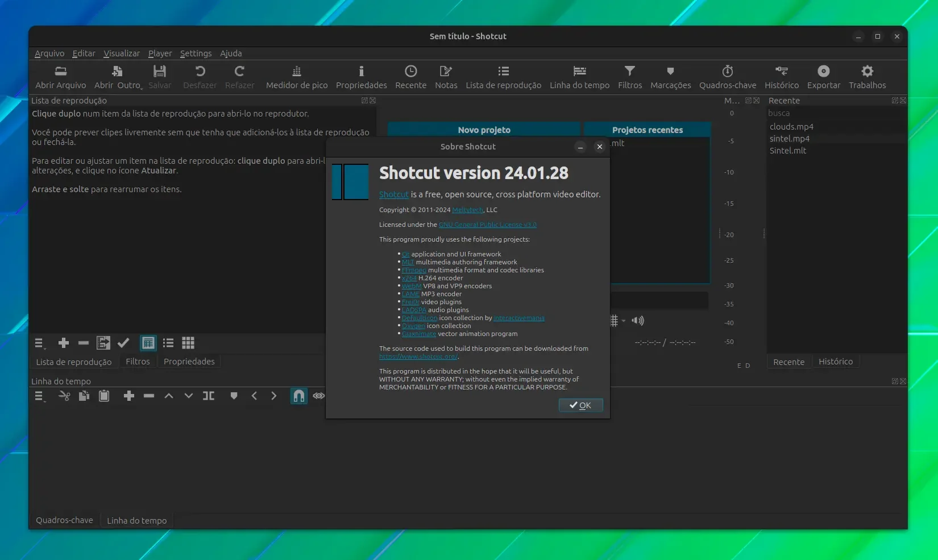This screenshot has width=938, height=560.
Task: Open the Shotcut link in About dialog
Action: click(x=394, y=194)
